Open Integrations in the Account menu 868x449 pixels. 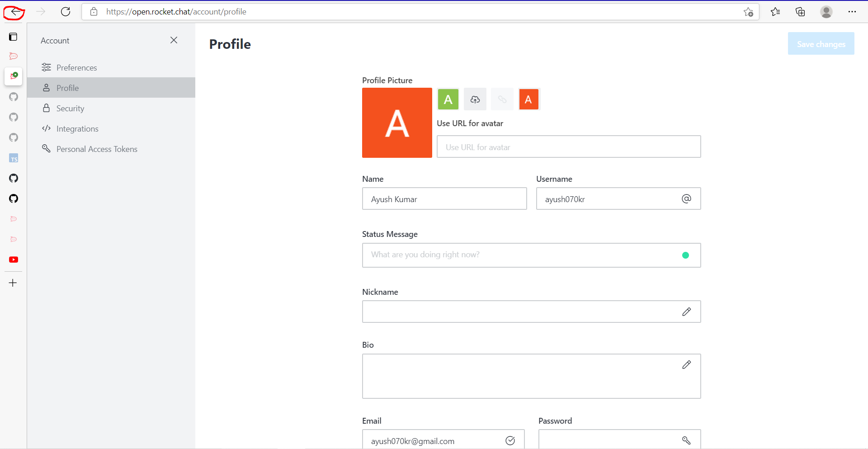pyautogui.click(x=111, y=128)
